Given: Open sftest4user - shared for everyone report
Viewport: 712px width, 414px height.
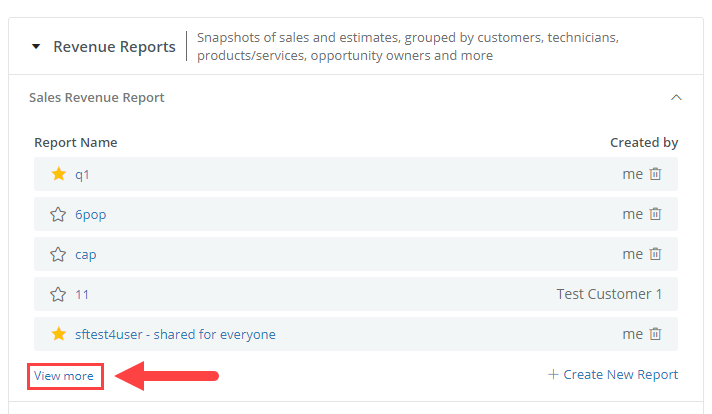Looking at the screenshot, I should click(x=175, y=335).
